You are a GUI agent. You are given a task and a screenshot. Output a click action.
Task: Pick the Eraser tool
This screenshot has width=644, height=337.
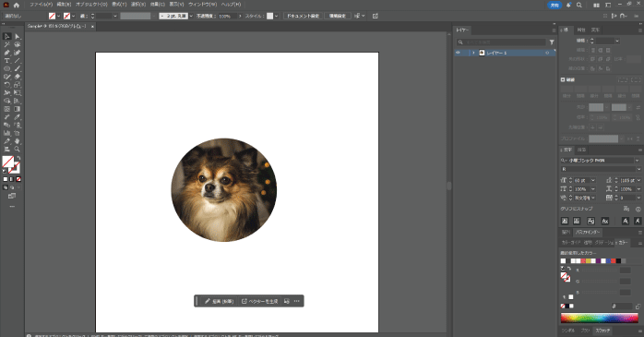pyautogui.click(x=18, y=77)
